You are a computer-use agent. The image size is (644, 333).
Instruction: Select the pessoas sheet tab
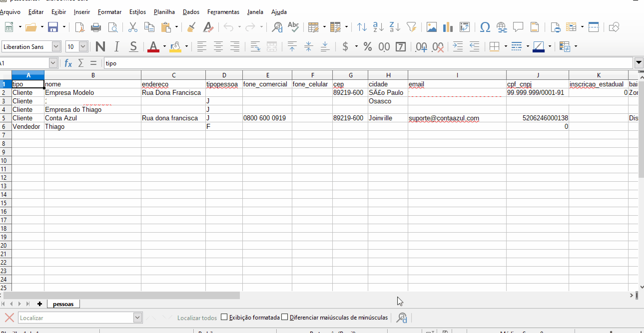[x=63, y=304]
